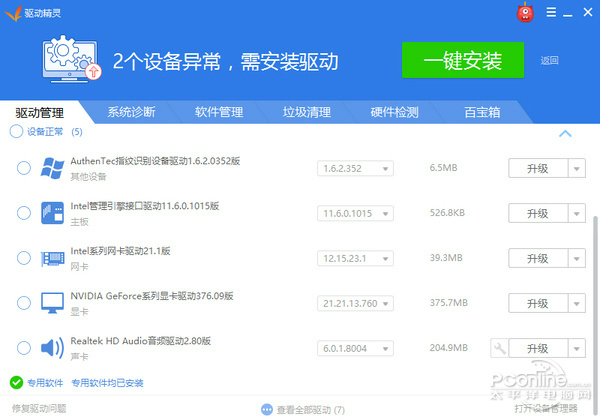Open version dropdown 1.6.2.352
Image resolution: width=600 pixels, height=420 pixels.
click(355, 168)
